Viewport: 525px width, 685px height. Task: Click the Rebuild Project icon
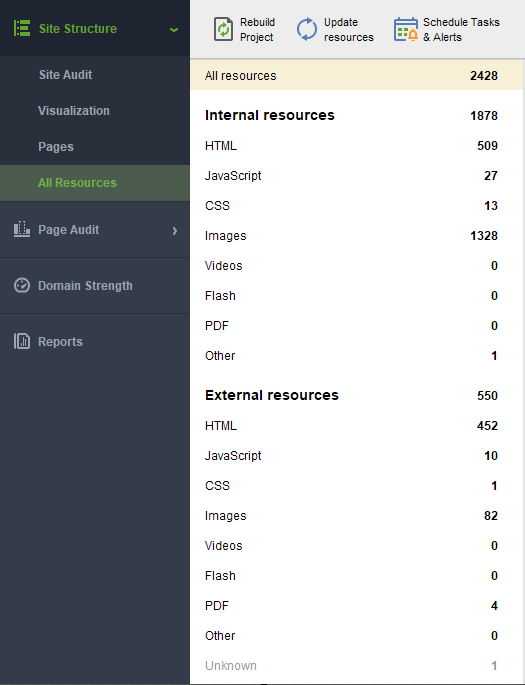(223, 30)
